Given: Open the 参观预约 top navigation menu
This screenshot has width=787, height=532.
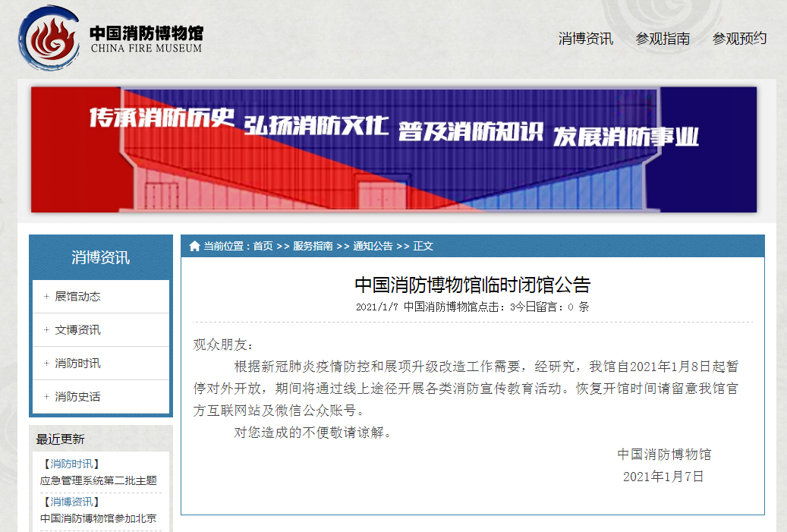Looking at the screenshot, I should (x=739, y=39).
